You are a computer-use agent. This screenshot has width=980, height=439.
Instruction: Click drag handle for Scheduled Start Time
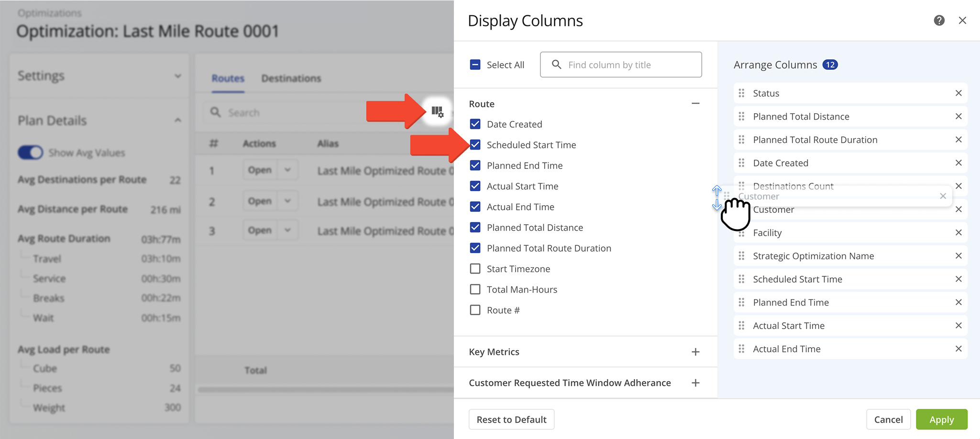tap(741, 279)
